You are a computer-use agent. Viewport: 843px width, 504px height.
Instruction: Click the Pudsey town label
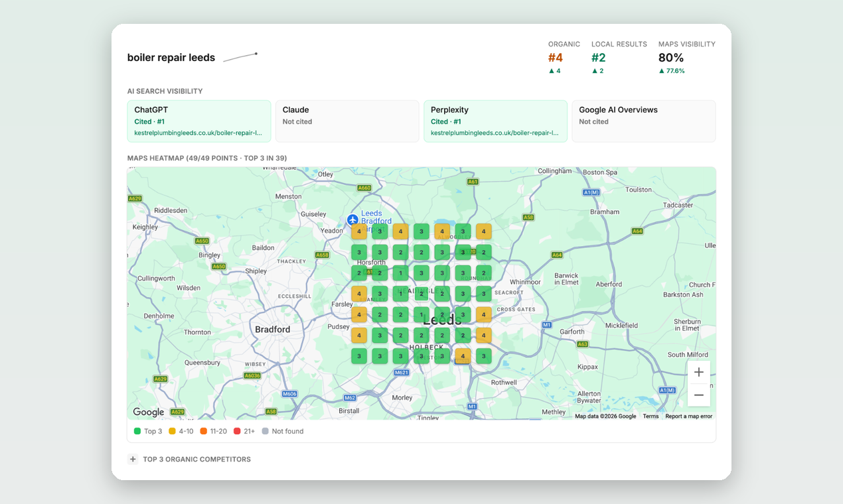pyautogui.click(x=339, y=326)
